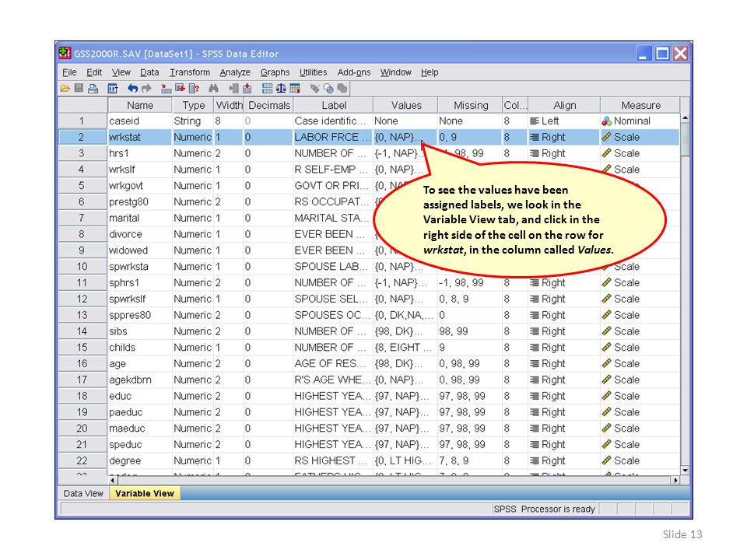Click the Label column header
This screenshot has height=560, width=747.
click(334, 105)
